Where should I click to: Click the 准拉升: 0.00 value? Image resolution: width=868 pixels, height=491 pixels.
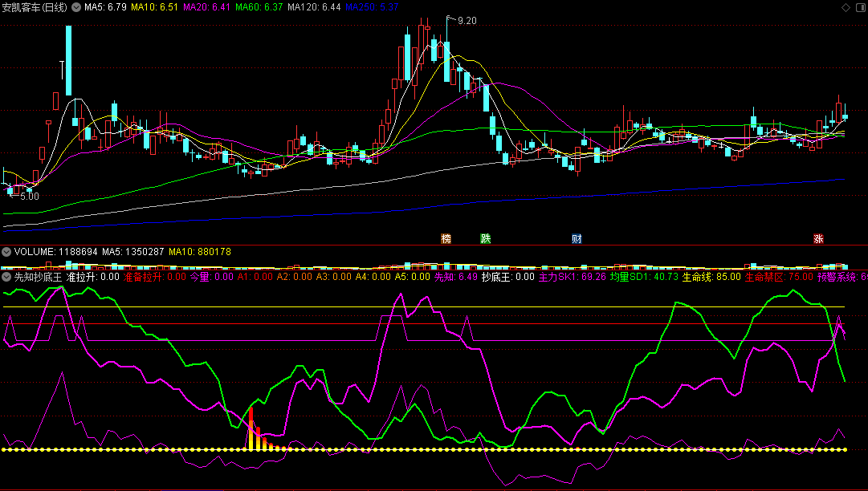tap(92, 277)
